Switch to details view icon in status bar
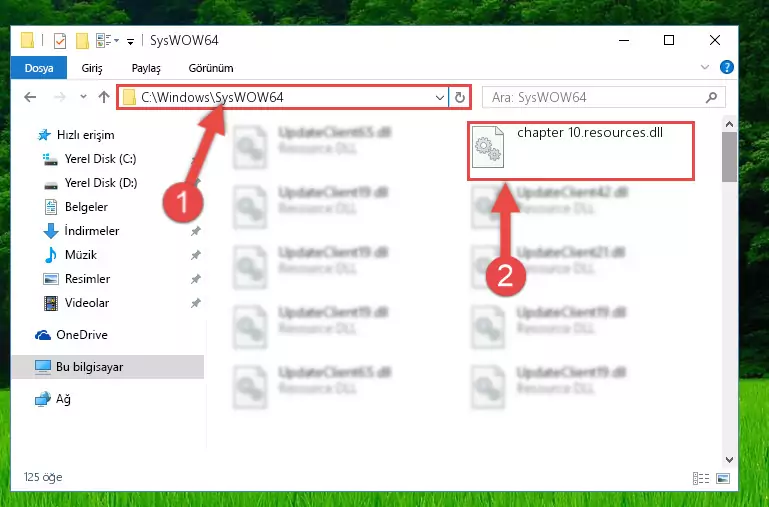 (x=701, y=478)
